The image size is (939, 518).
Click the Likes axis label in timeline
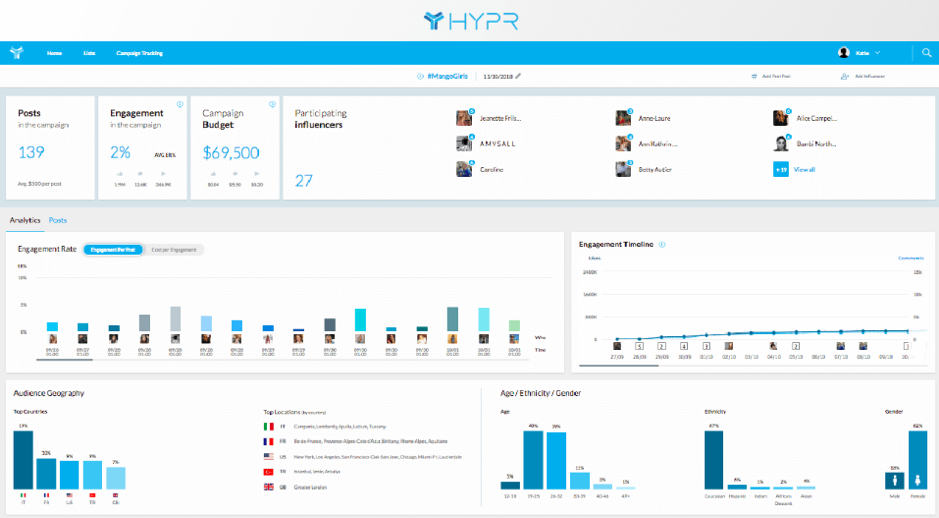pos(594,258)
